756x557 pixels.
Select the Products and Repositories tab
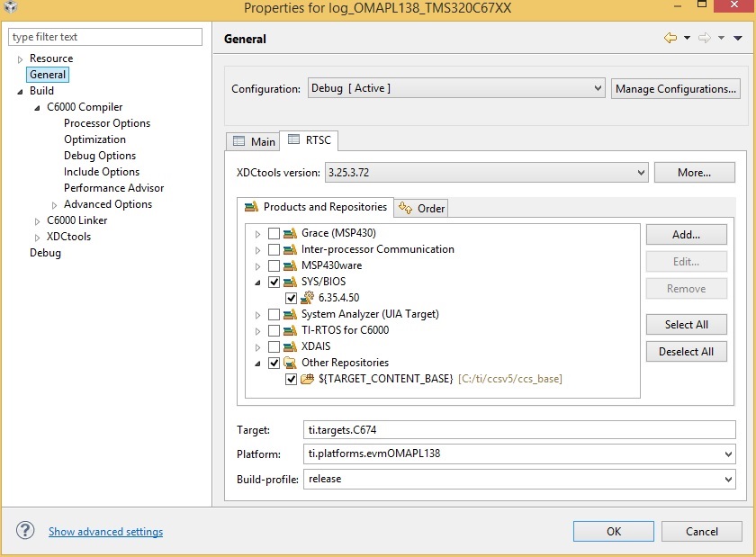tap(315, 207)
